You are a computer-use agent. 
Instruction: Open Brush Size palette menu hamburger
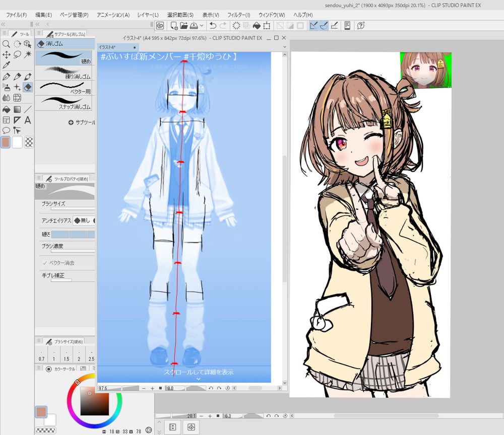tap(39, 341)
